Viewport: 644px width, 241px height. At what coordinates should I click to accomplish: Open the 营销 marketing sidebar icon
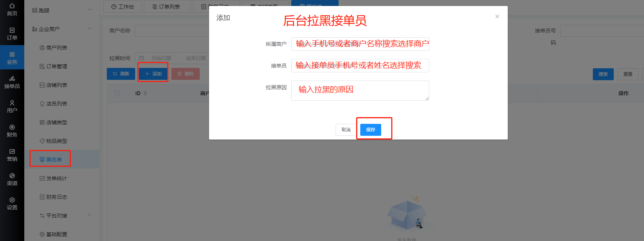click(x=12, y=155)
